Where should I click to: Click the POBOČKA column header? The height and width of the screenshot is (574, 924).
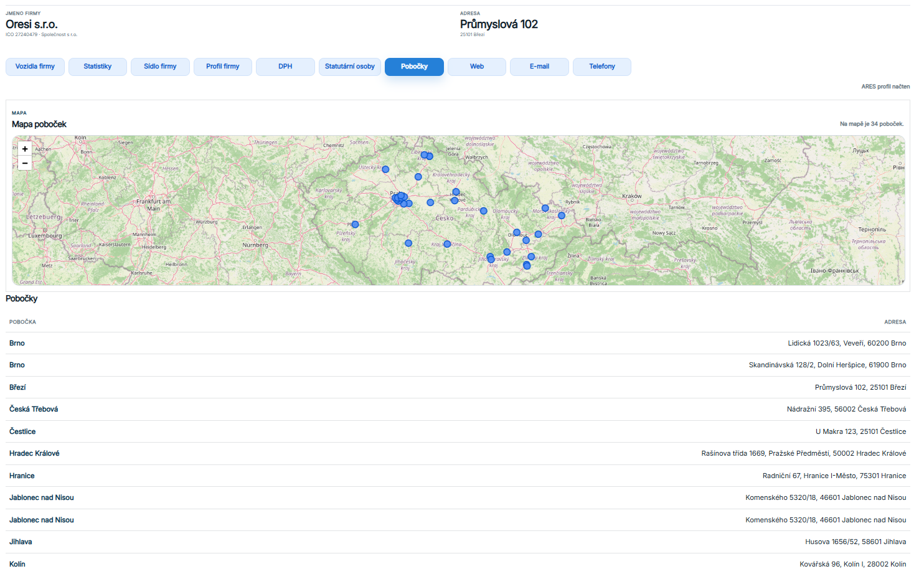point(22,322)
